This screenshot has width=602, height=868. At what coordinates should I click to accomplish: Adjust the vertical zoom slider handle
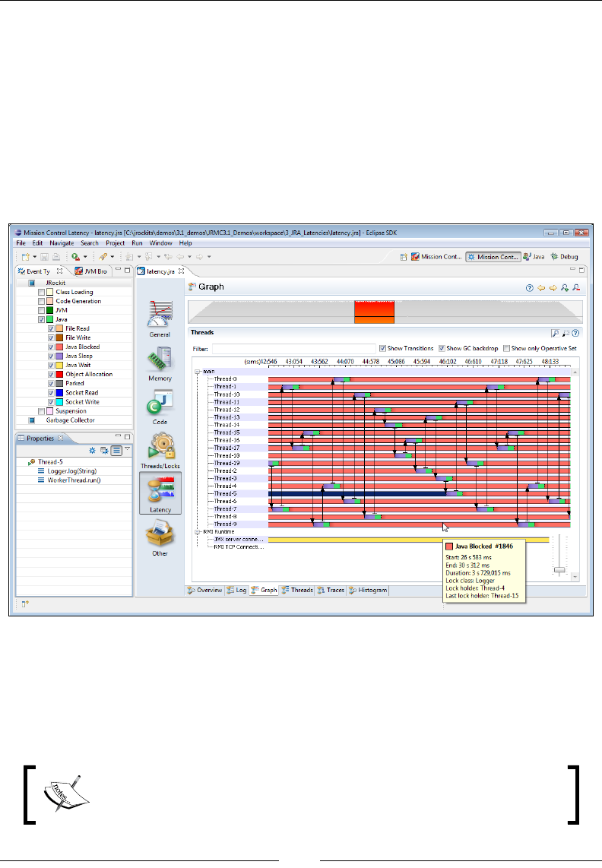(x=560, y=570)
